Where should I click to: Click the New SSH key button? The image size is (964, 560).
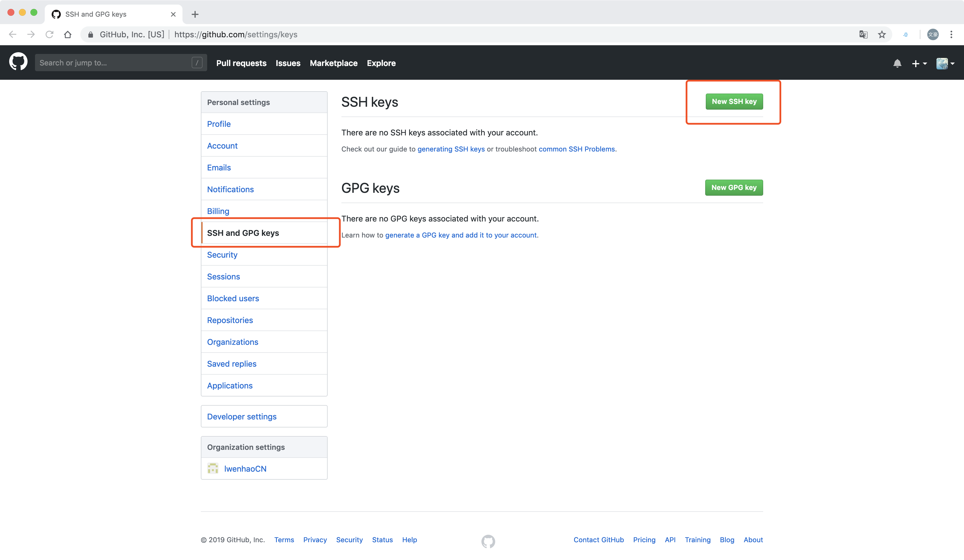coord(734,101)
